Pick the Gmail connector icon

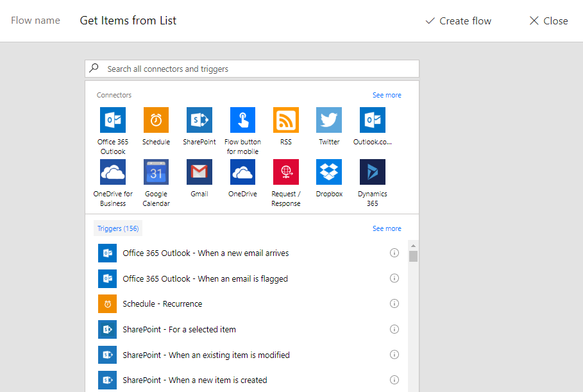point(199,172)
